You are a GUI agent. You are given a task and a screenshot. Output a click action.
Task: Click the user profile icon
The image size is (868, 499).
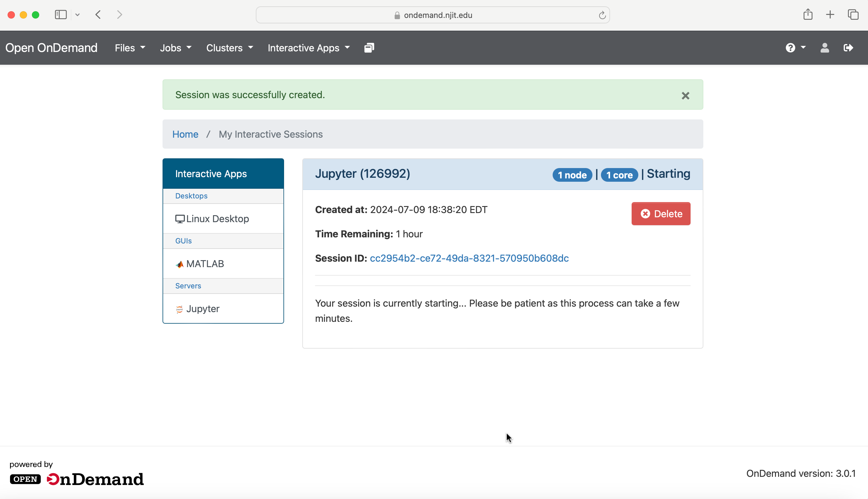click(825, 48)
